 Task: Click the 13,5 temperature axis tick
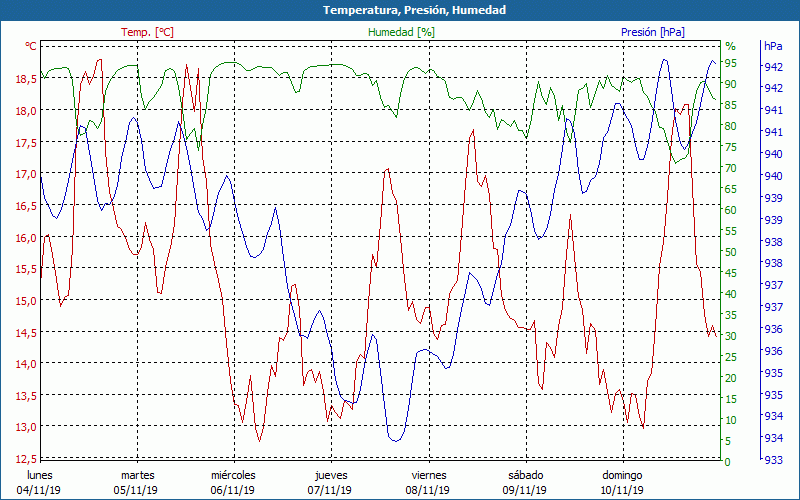coord(26,395)
